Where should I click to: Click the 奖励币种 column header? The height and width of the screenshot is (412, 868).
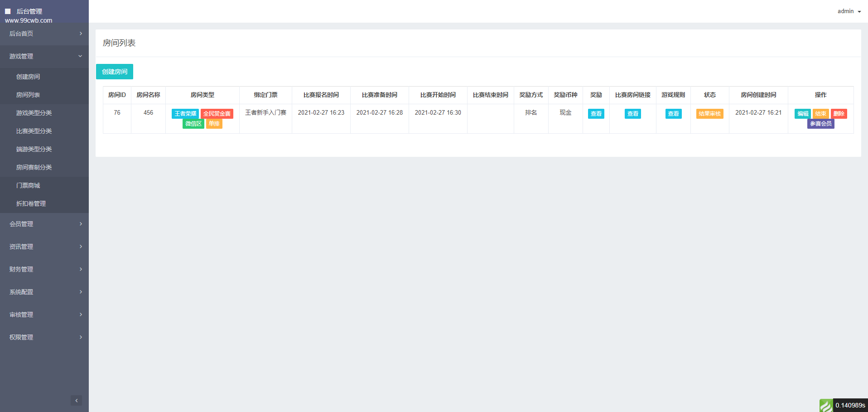(565, 95)
